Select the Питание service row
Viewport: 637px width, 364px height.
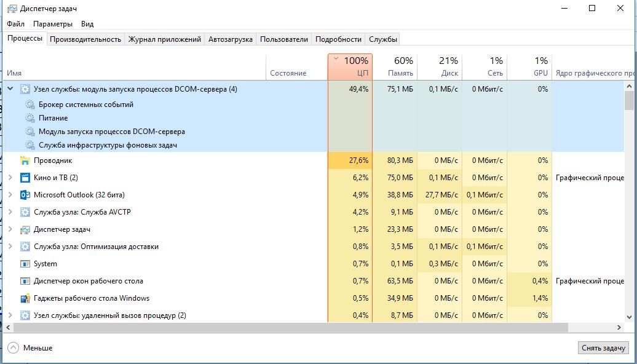(x=53, y=118)
